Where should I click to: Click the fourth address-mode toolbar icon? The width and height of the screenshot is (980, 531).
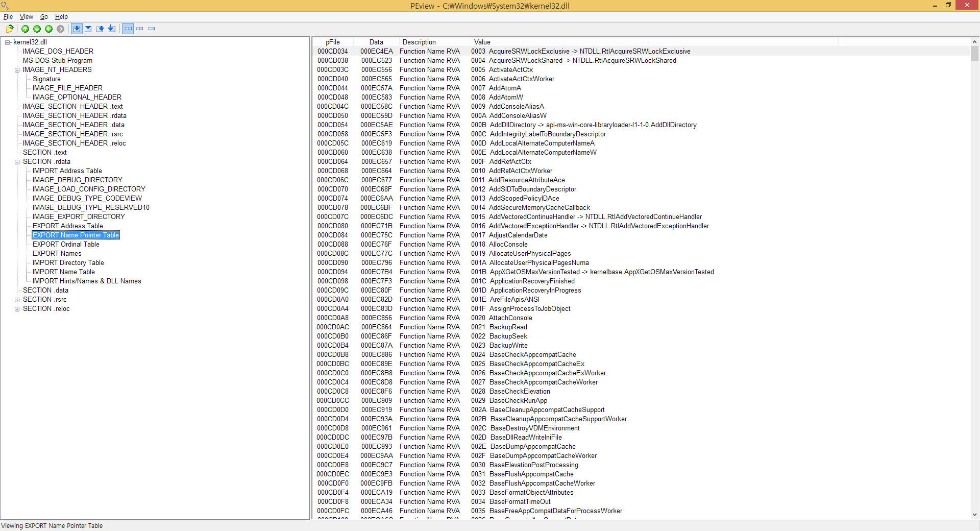click(112, 29)
